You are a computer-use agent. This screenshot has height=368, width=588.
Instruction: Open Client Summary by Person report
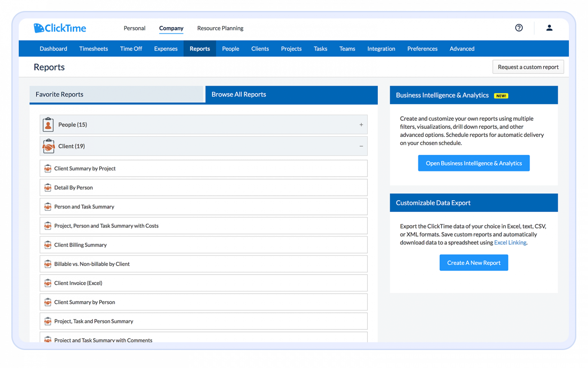(203, 302)
